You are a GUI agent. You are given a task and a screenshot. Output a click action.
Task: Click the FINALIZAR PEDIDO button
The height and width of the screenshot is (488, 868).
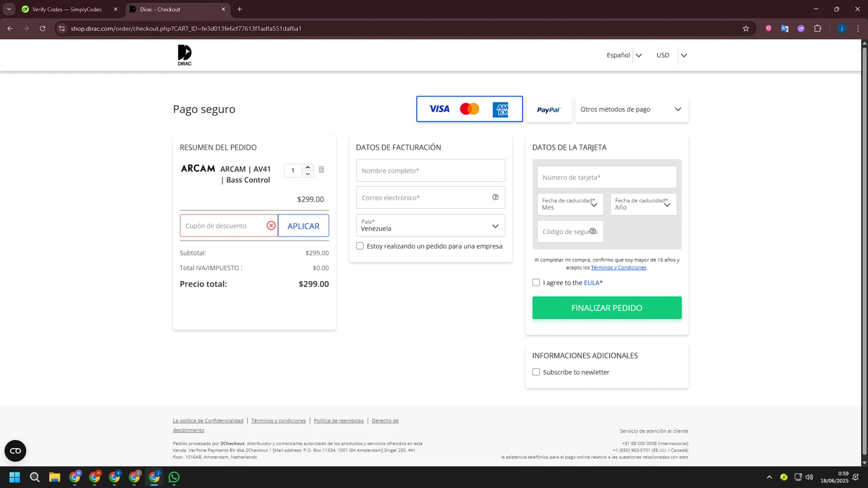606,308
